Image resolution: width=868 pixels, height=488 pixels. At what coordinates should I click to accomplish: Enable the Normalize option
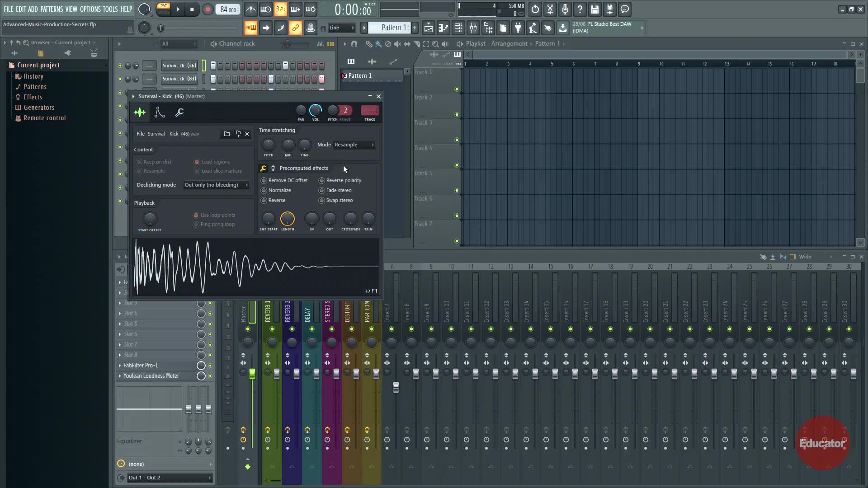pyautogui.click(x=264, y=190)
